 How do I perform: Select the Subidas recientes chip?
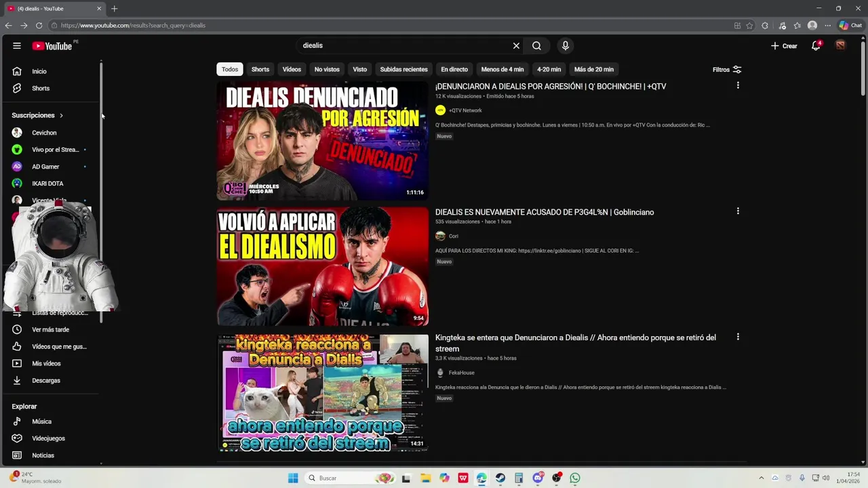403,69
